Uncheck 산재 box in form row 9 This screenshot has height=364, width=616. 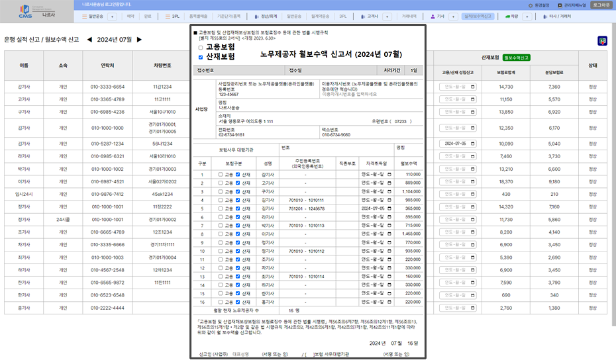(x=238, y=243)
